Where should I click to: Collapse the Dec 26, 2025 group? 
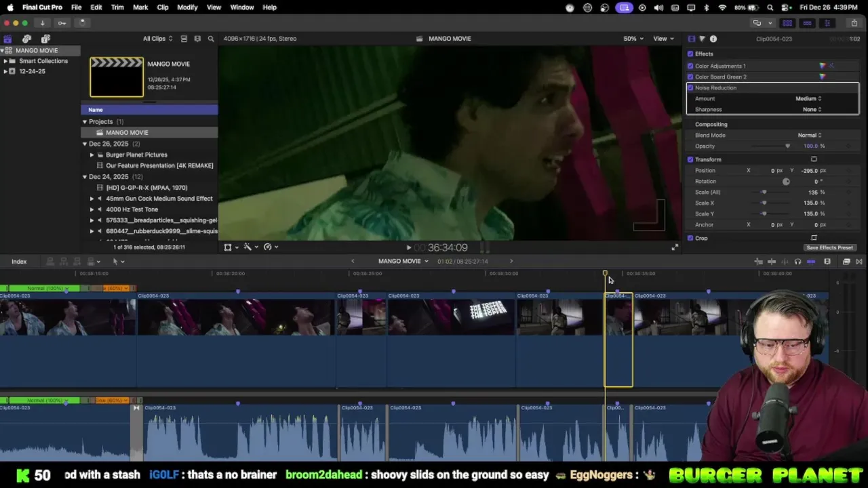(85, 144)
